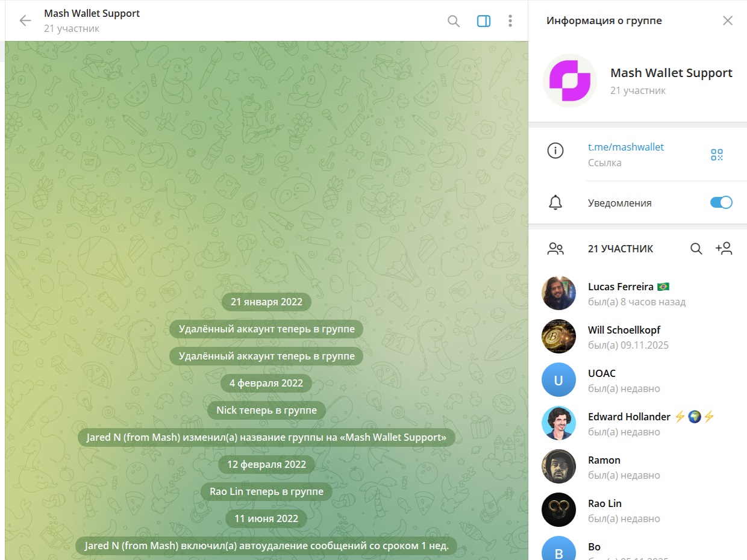Add a member with the plus-person icon
Screen dimensions: 747x560
[724, 249]
